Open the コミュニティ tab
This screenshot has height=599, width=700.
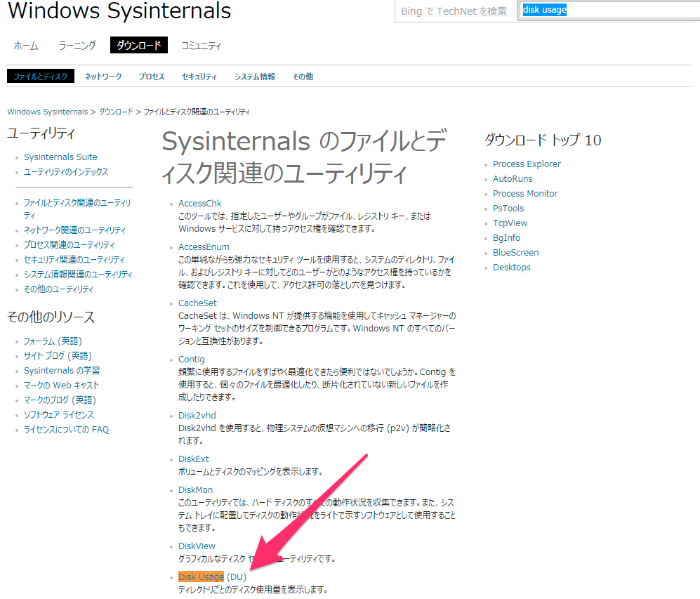(x=201, y=46)
